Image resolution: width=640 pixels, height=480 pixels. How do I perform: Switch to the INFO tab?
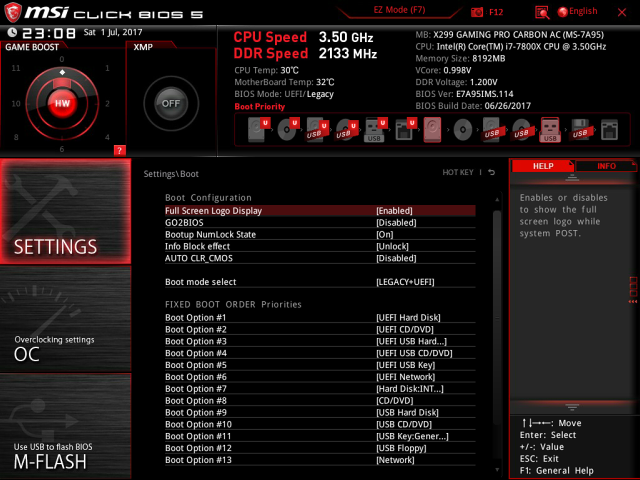click(x=606, y=166)
